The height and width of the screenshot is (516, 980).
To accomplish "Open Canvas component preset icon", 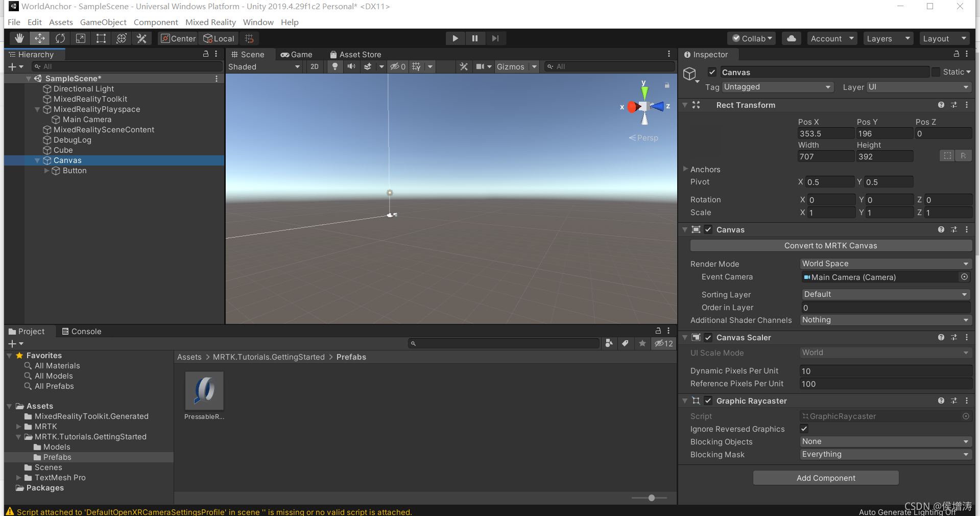I will [954, 229].
